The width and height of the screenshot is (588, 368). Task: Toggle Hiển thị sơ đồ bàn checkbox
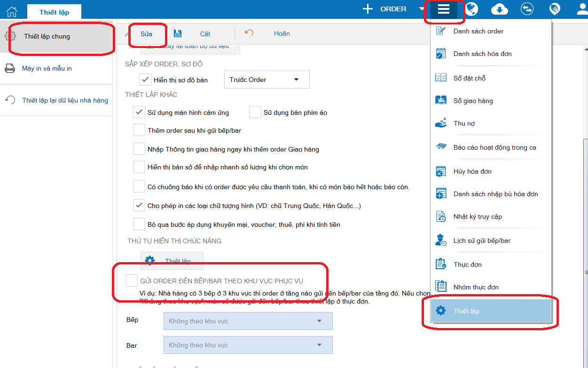145,80
